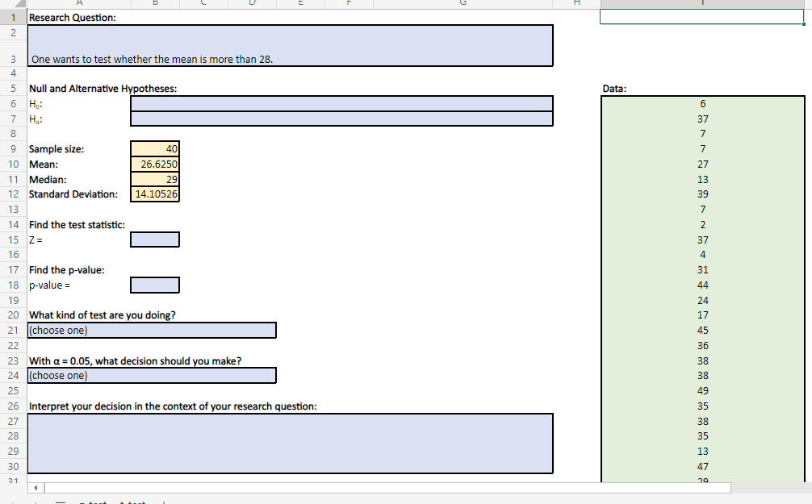Select the Mean cell showing 26.6250
Viewport: 812px width, 504px height.
pos(154,164)
